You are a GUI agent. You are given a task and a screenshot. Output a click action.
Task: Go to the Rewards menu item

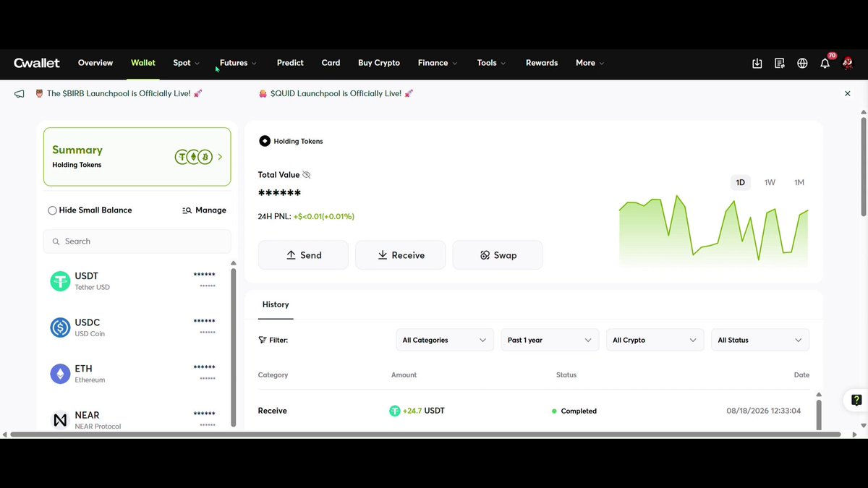click(542, 63)
